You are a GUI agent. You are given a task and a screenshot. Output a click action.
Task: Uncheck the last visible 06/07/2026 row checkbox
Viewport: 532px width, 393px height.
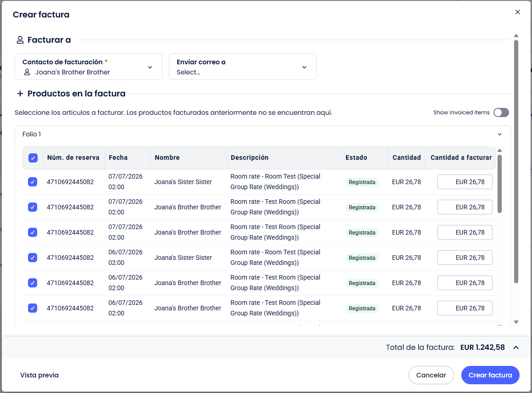click(x=33, y=308)
